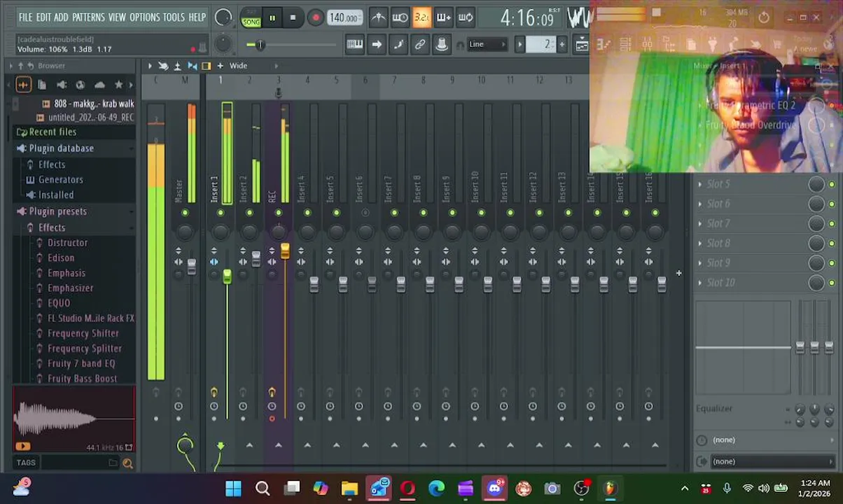Click the stamp icon in toolbar
Image resolution: width=843 pixels, height=504 pixels.
point(442,45)
